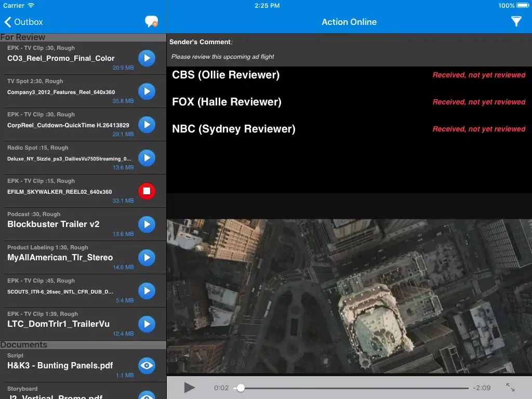This screenshot has height=399, width=532.
Task: Click the Wi-Fi status icon
Action: [x=31, y=5]
